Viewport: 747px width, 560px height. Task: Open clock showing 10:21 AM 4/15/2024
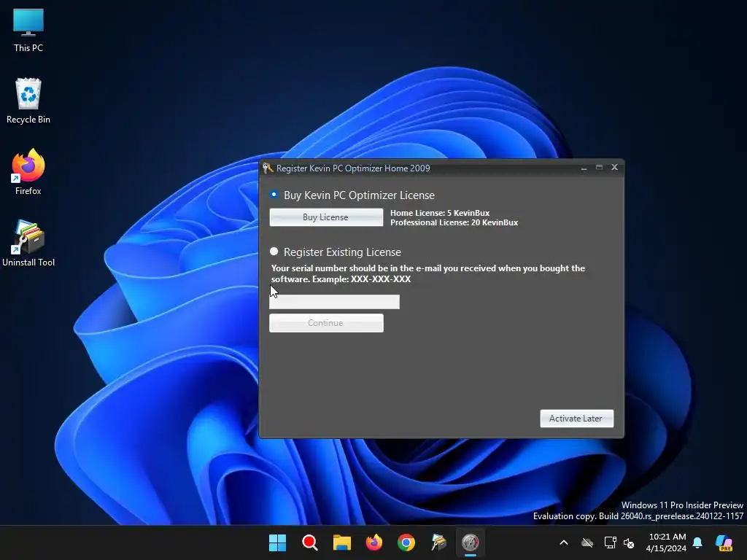667,542
